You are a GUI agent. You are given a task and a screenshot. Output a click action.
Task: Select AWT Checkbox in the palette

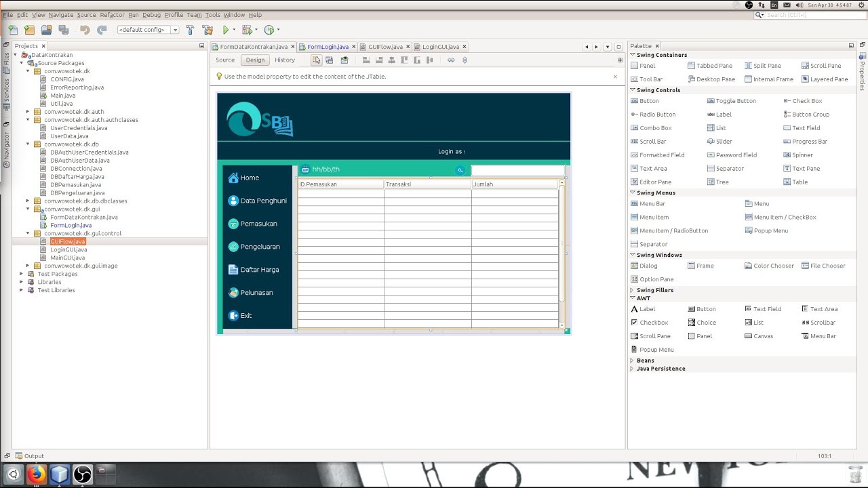pos(650,323)
